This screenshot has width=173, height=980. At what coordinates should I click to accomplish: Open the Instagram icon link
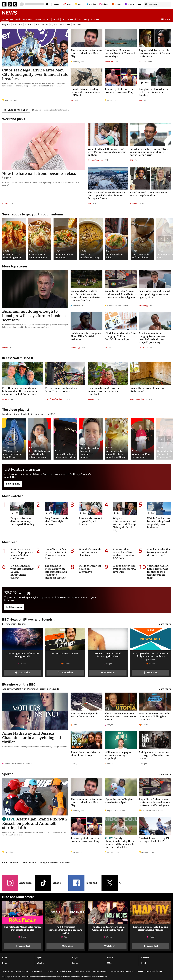[10, 883]
